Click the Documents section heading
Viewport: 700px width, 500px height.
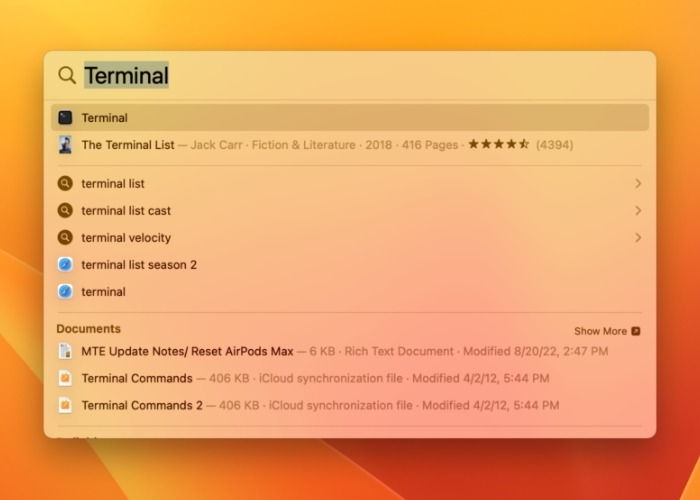pos(88,329)
